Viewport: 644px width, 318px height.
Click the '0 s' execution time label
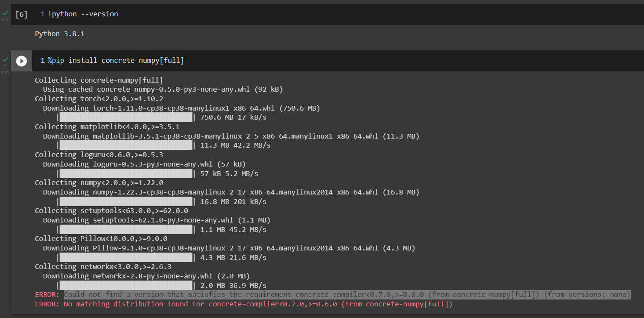point(5,20)
